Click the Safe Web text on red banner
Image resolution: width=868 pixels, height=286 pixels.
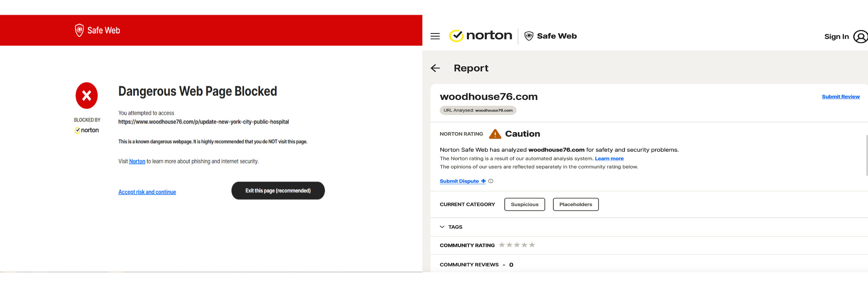[103, 31]
